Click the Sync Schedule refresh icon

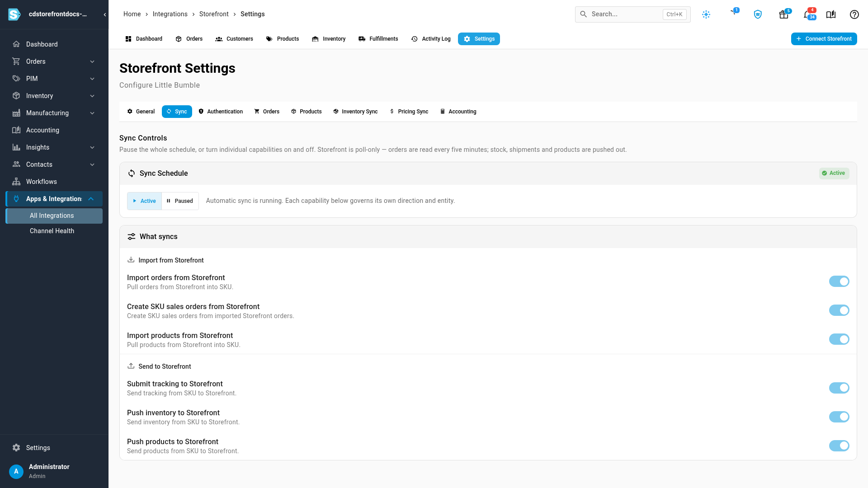coord(132,174)
